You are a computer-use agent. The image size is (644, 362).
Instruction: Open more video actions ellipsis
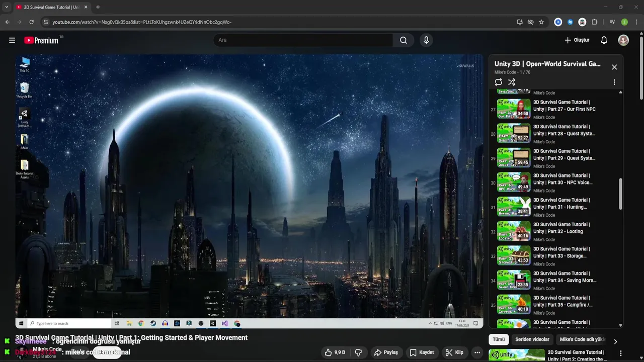click(477, 352)
